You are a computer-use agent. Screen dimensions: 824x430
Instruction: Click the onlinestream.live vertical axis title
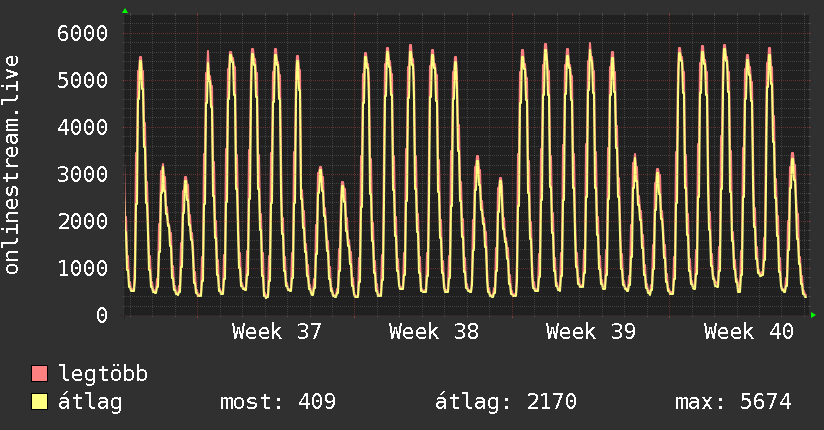[x=12, y=165]
